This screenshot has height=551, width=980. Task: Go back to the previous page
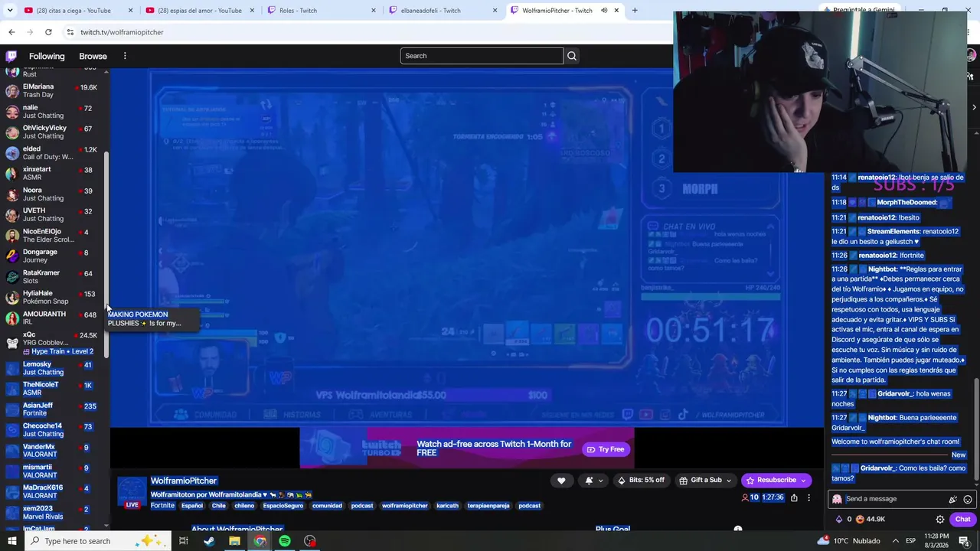pyautogui.click(x=11, y=32)
